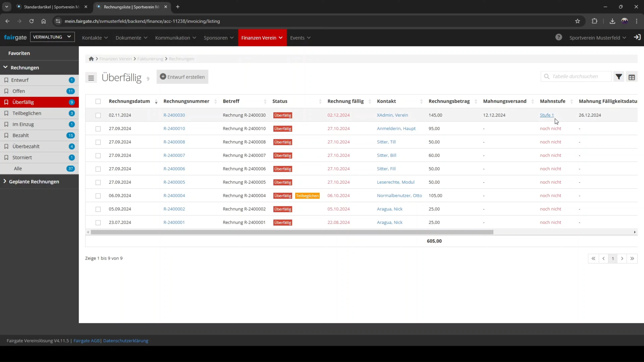Viewport: 644px width, 362px height.
Task: Open contact Normalbenutzer, Otto
Action: tap(399, 196)
